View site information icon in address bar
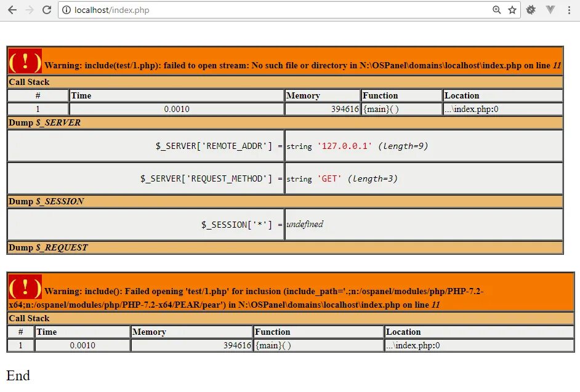 click(x=66, y=10)
